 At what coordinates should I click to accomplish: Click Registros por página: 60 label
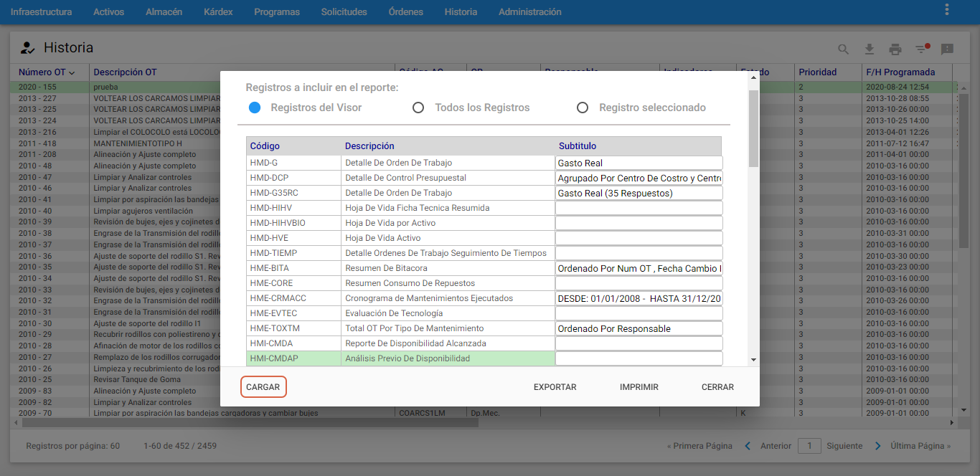[72, 446]
